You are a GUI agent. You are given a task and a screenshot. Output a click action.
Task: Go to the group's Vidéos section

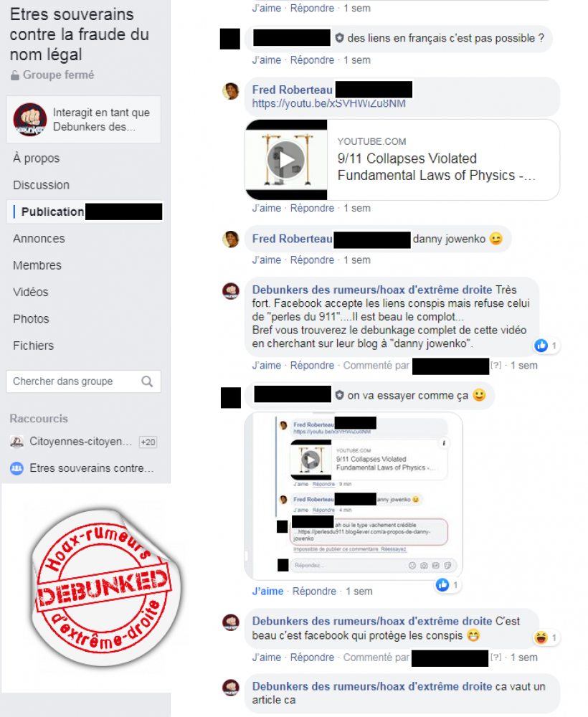tap(31, 293)
